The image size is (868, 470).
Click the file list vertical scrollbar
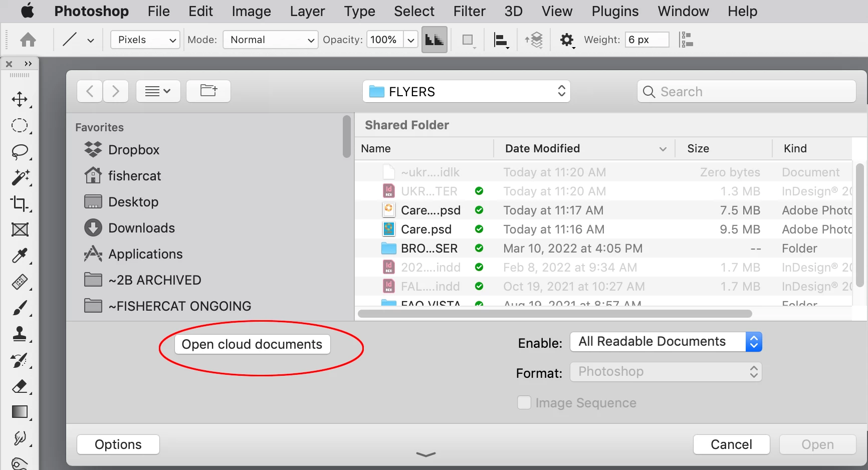[860, 225]
